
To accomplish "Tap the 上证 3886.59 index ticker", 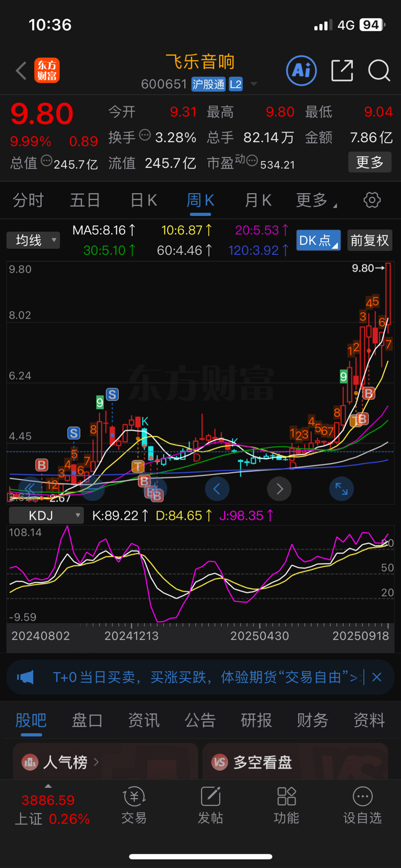I will [x=52, y=809].
